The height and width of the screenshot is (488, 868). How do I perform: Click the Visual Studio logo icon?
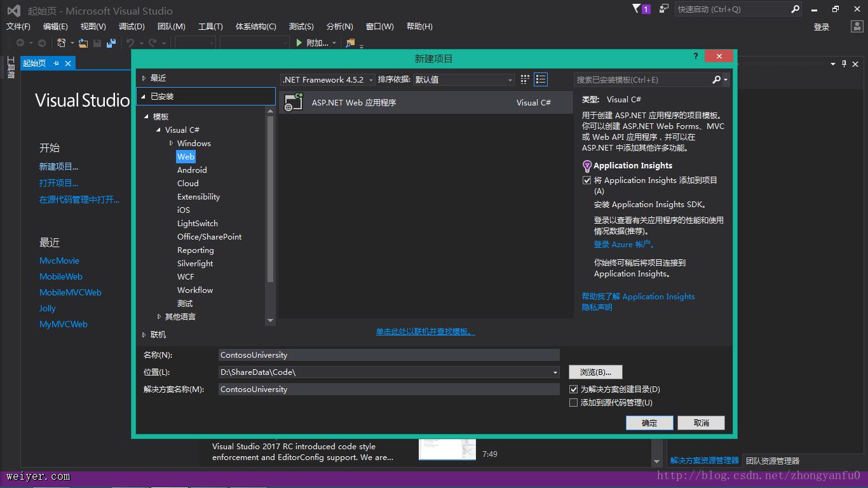13,11
